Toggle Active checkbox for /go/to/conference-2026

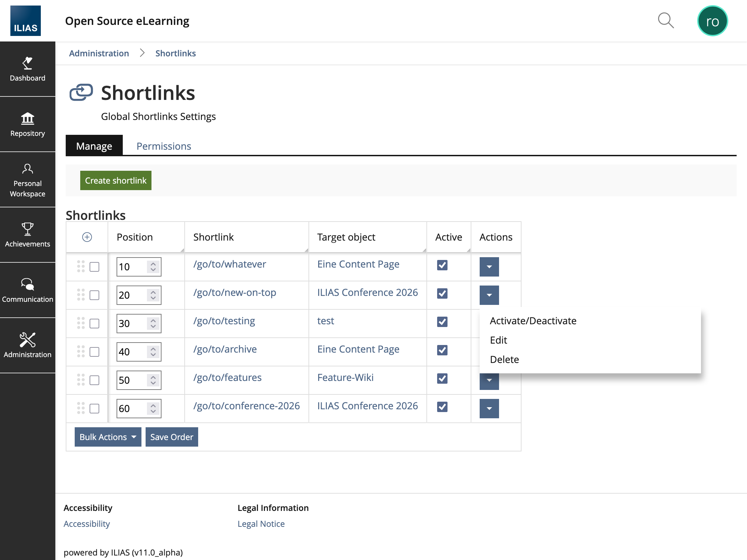point(442,407)
